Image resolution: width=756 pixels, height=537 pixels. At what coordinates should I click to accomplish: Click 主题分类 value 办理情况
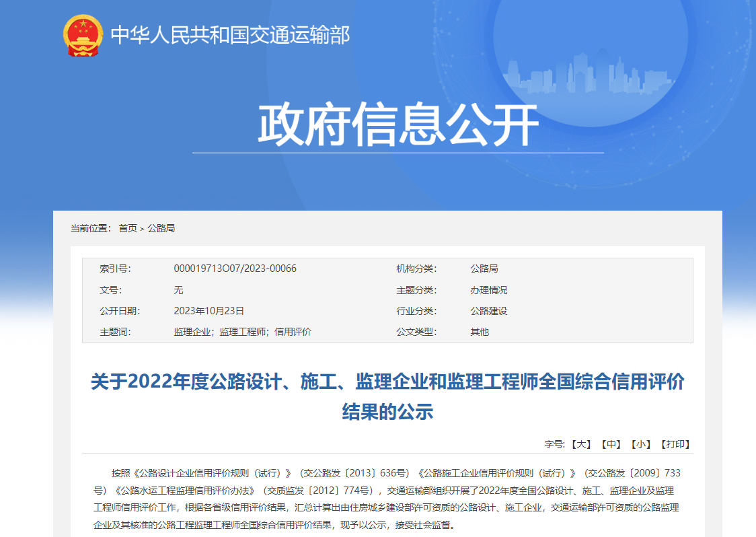489,290
